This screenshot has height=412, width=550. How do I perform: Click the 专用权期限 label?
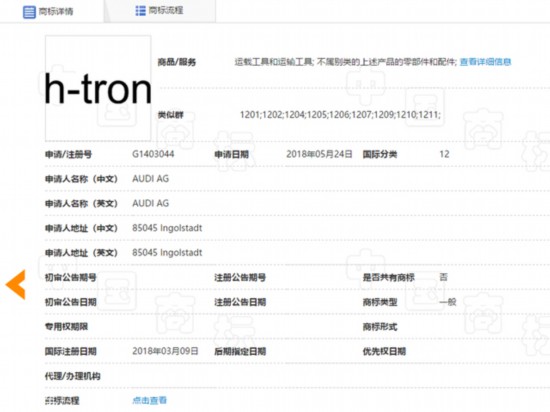[x=66, y=327]
